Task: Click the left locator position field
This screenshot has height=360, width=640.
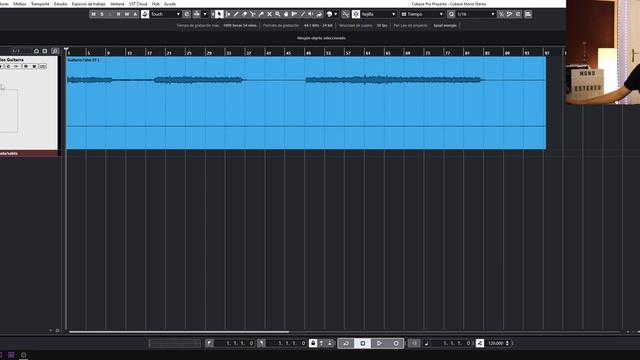Action: click(235, 343)
